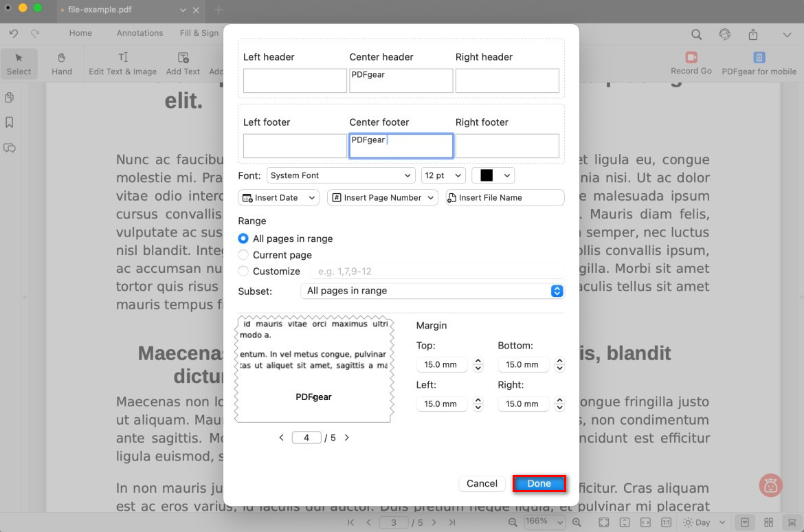
Task: Click the Left header text field
Action: [x=295, y=80]
